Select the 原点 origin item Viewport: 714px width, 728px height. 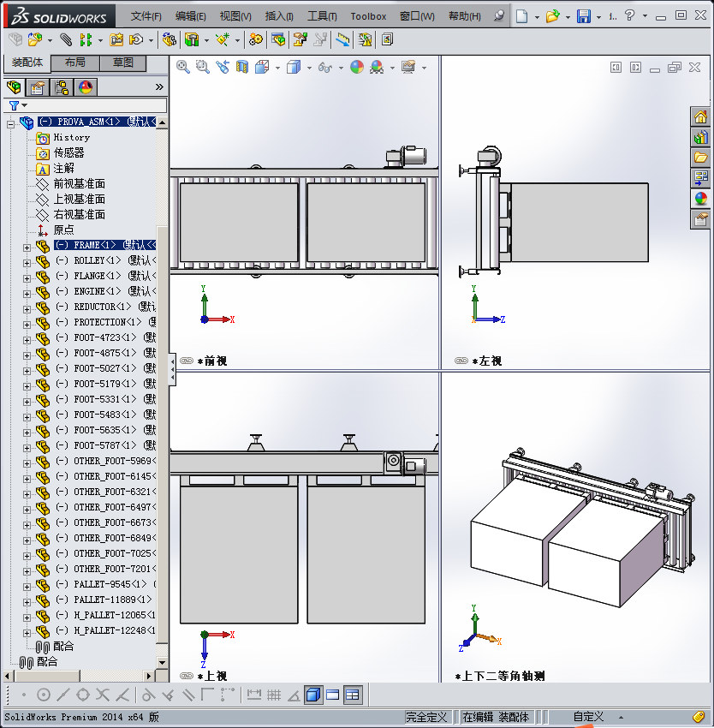pyautogui.click(x=63, y=230)
